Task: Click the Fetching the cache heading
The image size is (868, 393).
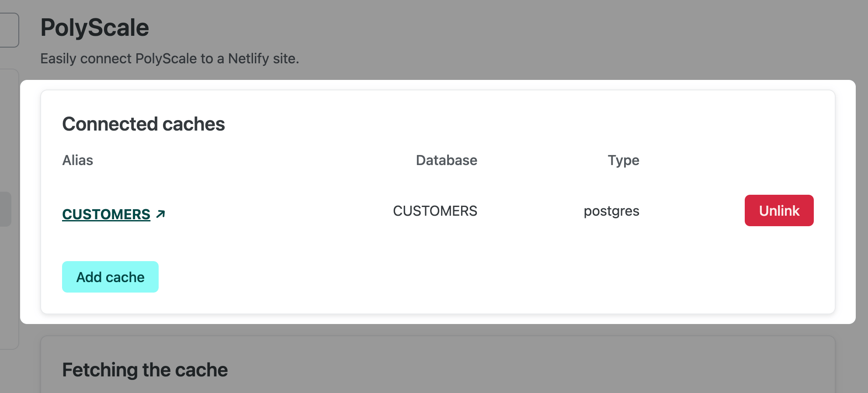Action: (145, 370)
